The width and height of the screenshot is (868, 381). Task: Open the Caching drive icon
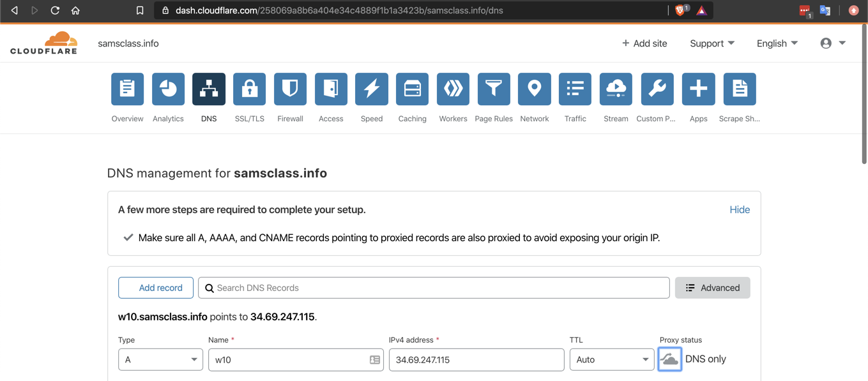pos(412,89)
